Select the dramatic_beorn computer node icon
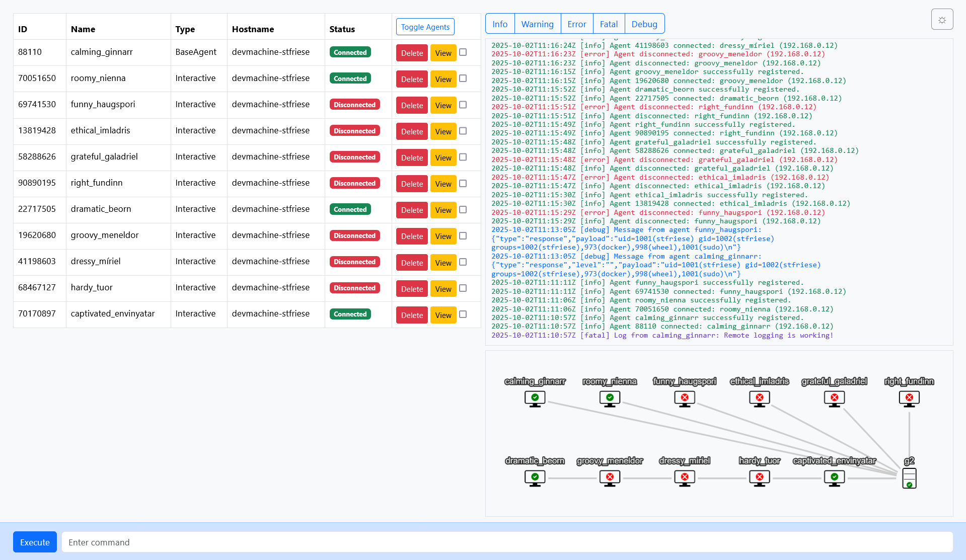966x560 pixels. pyautogui.click(x=535, y=477)
